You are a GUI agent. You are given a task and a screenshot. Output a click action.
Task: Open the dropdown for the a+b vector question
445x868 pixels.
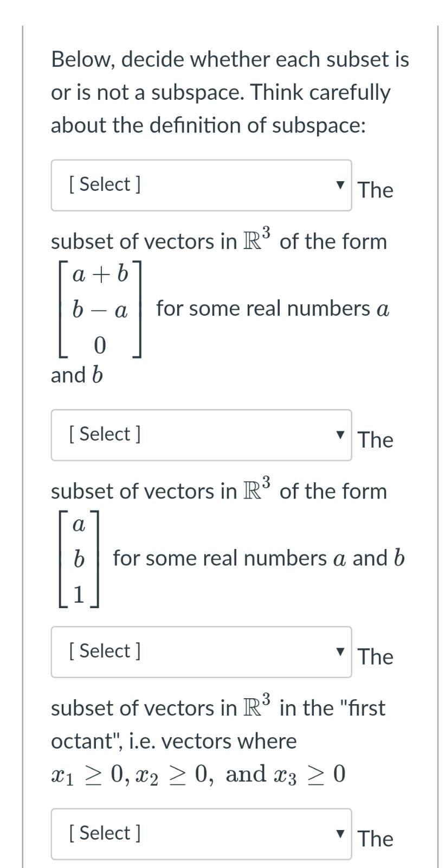coord(201,183)
